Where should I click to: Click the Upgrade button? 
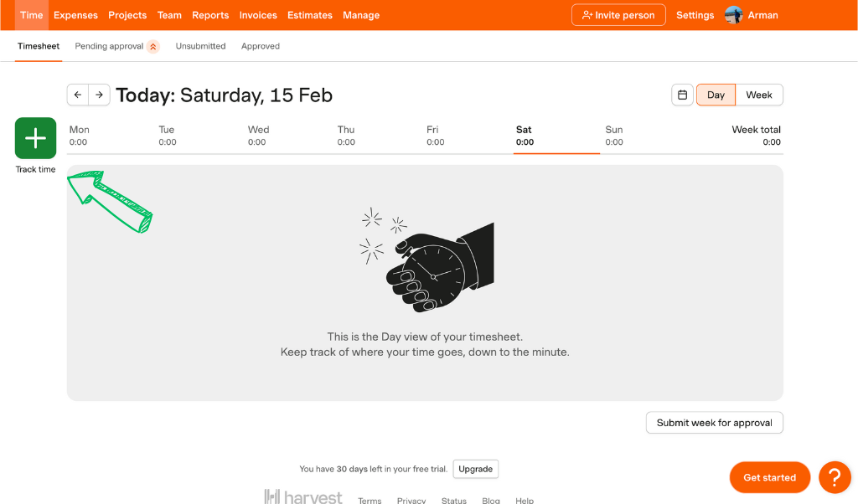click(x=475, y=469)
